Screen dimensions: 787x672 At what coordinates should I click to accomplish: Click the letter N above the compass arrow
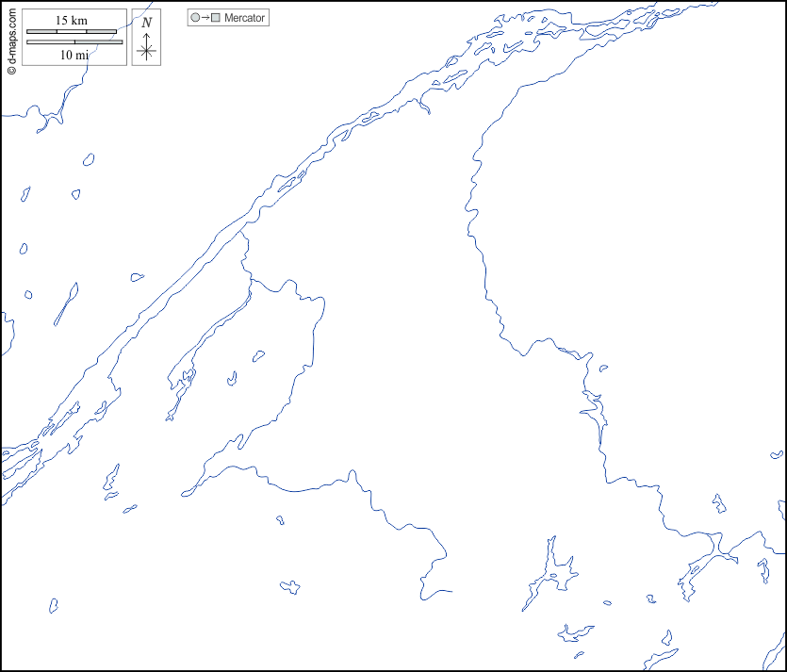coord(146,22)
